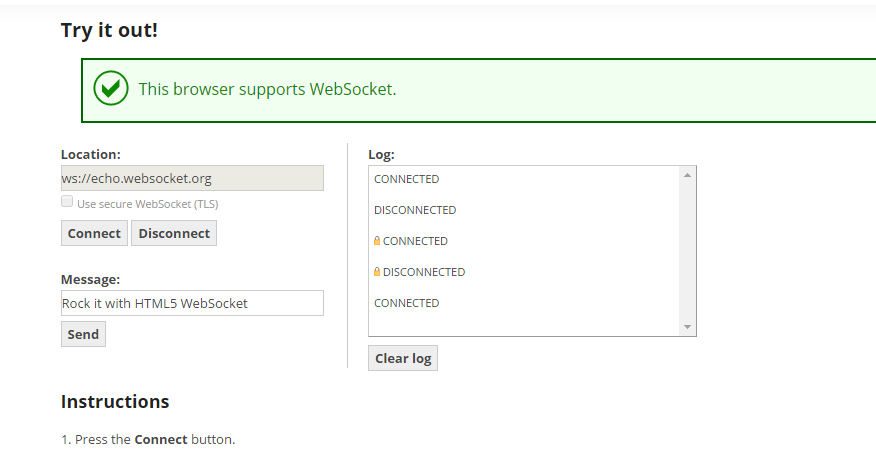Select the first CONNECTED log entry
Screen dimensions: 876x452
[x=407, y=179]
